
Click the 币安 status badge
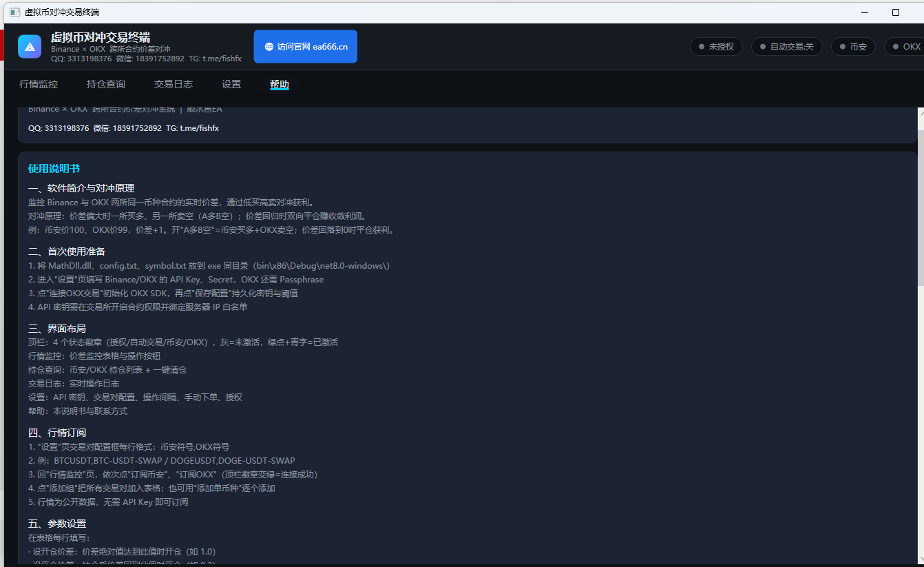point(853,47)
